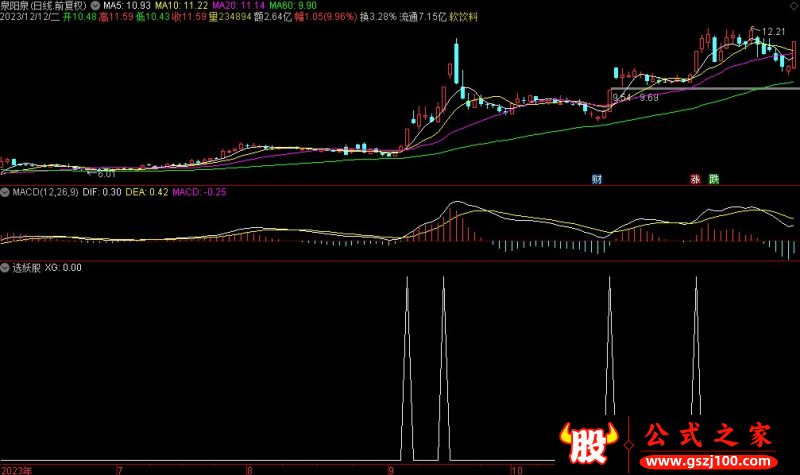
Task: Click the green 跌 event marker
Action: point(714,179)
